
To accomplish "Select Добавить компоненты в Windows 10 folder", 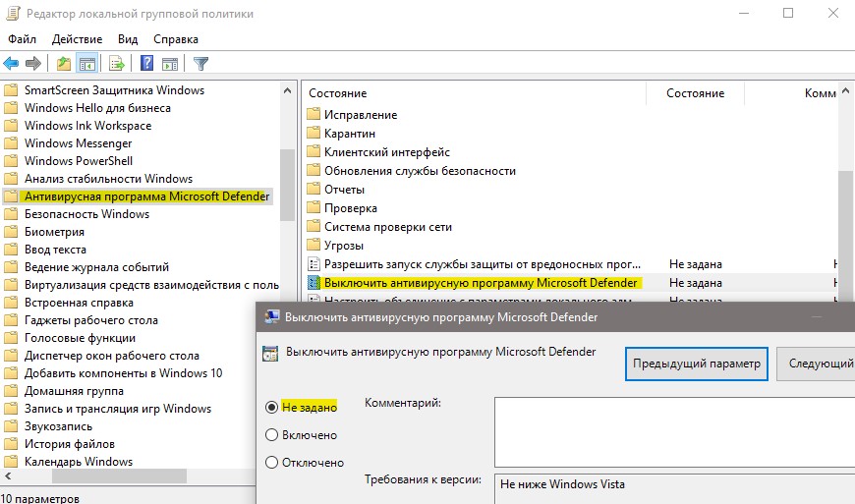I will click(x=123, y=373).
